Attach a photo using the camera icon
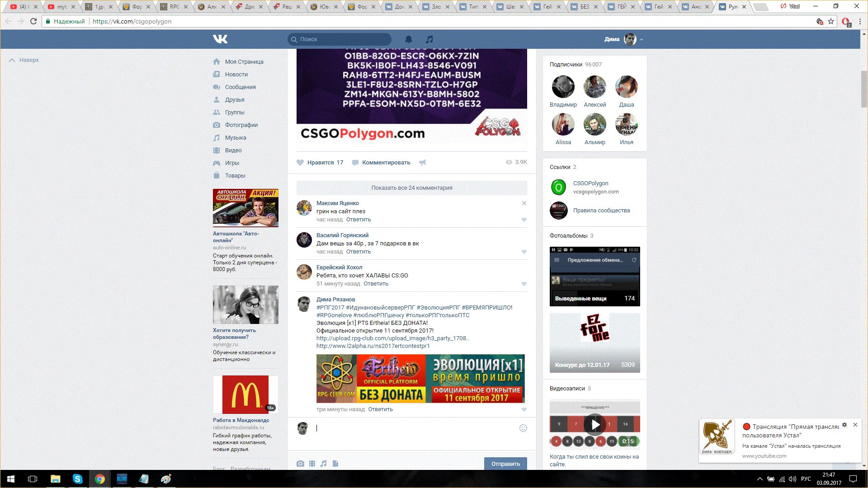This screenshot has height=488, width=868. tap(300, 464)
